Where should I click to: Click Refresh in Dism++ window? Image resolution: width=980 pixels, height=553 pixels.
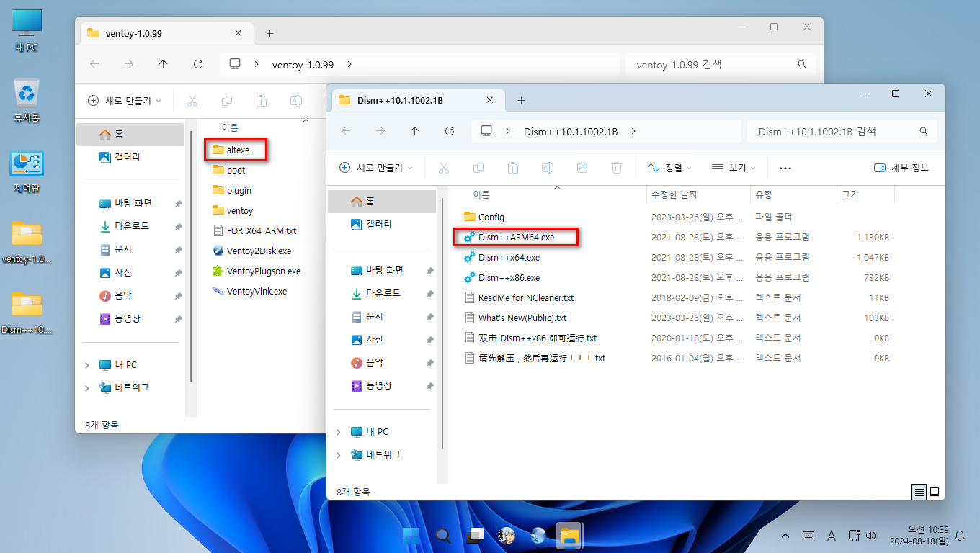click(x=450, y=131)
